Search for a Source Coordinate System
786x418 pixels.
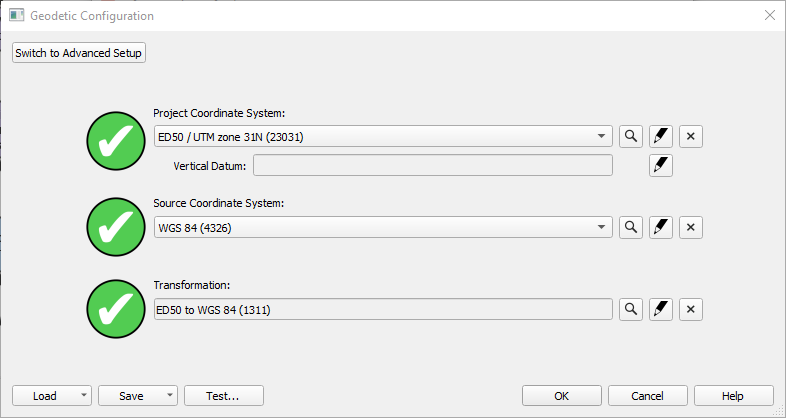pyautogui.click(x=631, y=227)
